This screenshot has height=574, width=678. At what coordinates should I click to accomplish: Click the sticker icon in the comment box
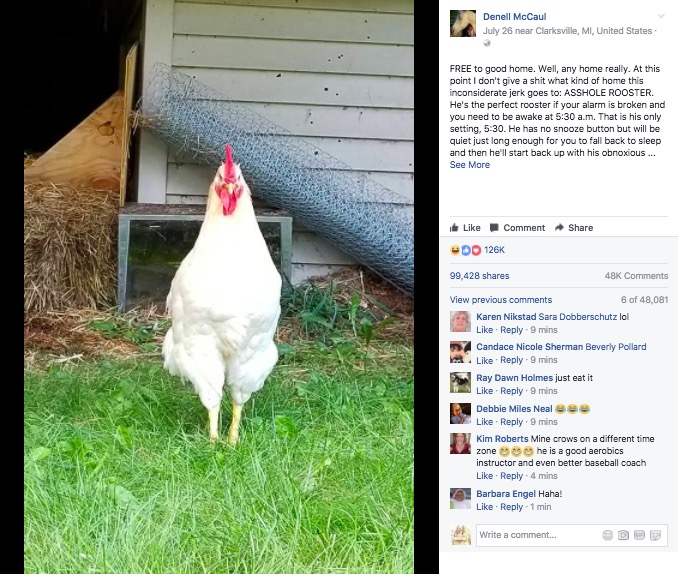(x=656, y=535)
